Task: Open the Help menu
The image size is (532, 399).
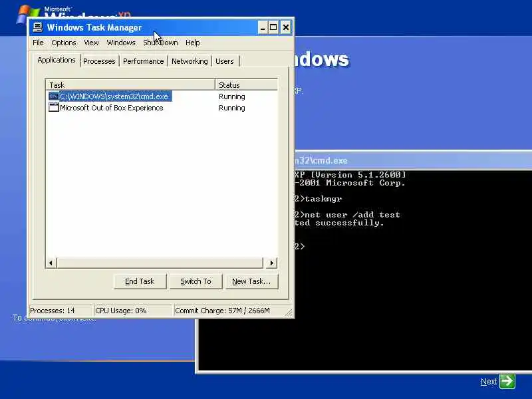Action: (192, 43)
